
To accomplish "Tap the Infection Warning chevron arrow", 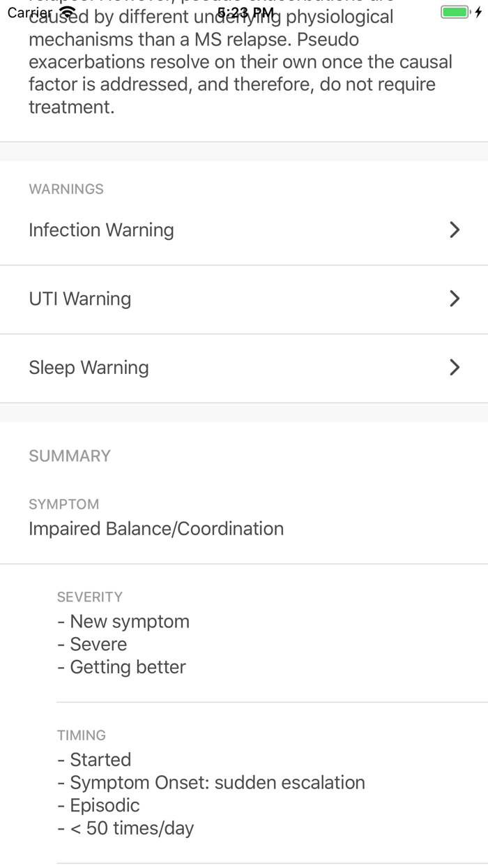I will pyautogui.click(x=455, y=230).
